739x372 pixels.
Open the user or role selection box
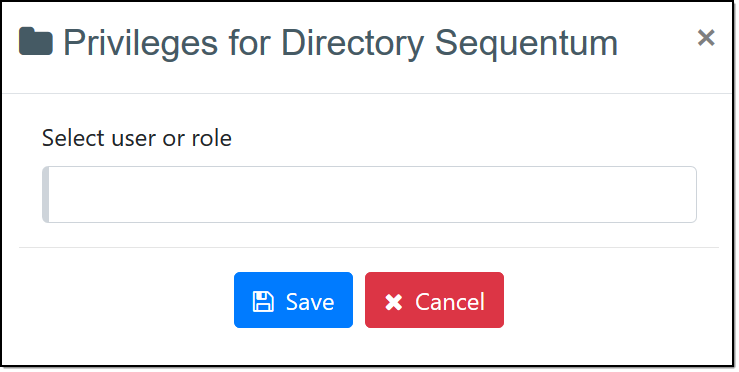pyautogui.click(x=369, y=194)
